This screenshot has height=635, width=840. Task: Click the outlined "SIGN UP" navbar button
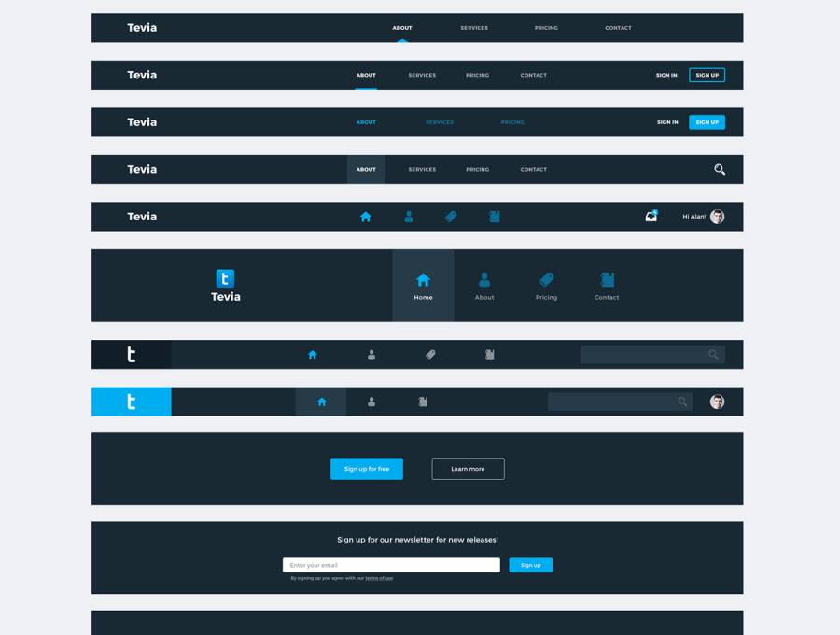(x=707, y=75)
